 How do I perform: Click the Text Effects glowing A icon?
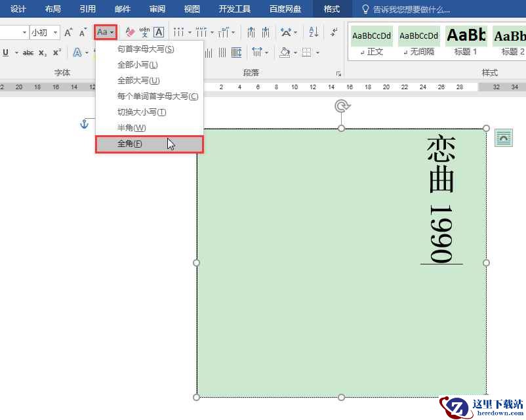click(x=77, y=52)
